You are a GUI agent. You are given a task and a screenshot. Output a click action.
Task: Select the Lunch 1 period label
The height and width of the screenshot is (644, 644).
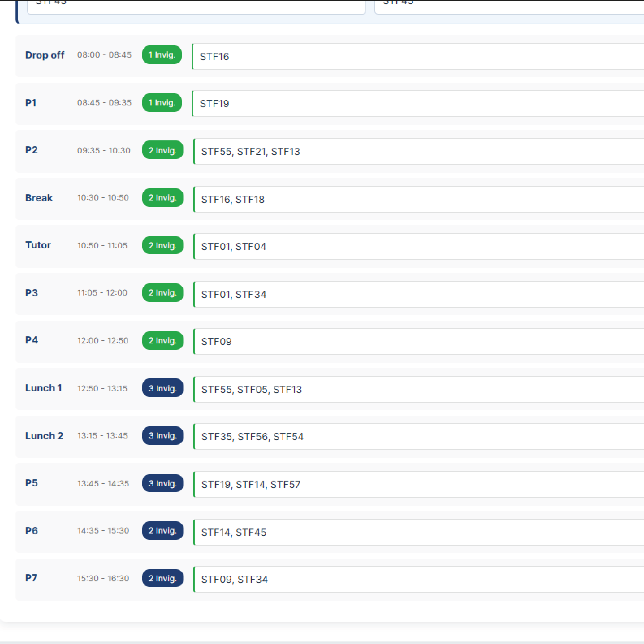[x=44, y=388]
